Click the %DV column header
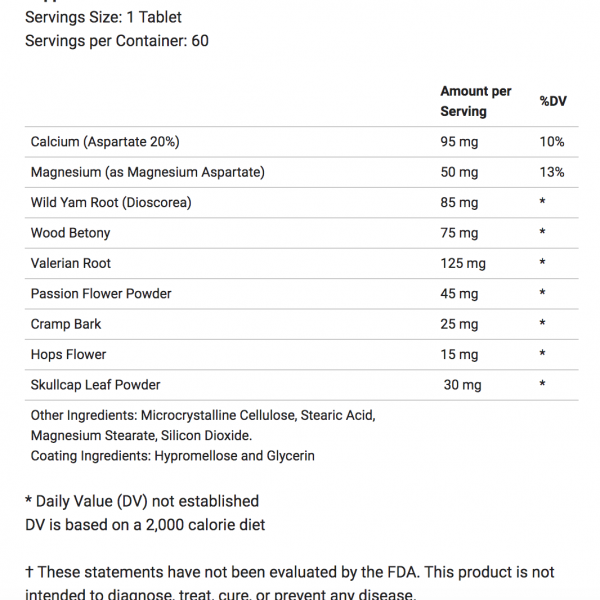Viewport: 600px width, 600px height. [553, 101]
